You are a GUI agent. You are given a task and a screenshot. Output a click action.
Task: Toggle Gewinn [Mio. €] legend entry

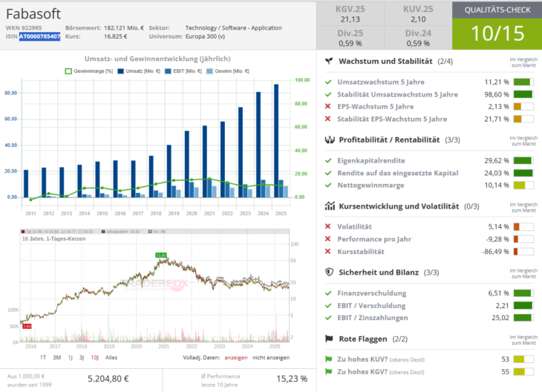click(x=227, y=71)
